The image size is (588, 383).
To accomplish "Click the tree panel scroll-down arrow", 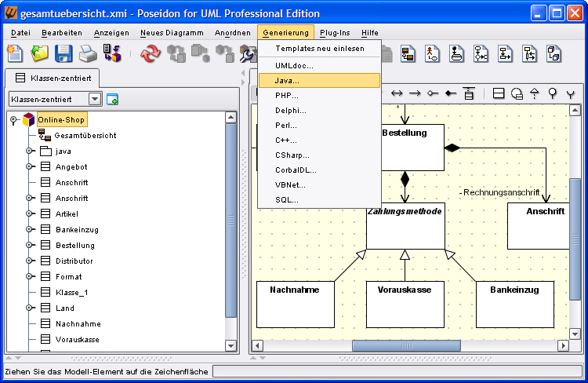I will point(231,345).
